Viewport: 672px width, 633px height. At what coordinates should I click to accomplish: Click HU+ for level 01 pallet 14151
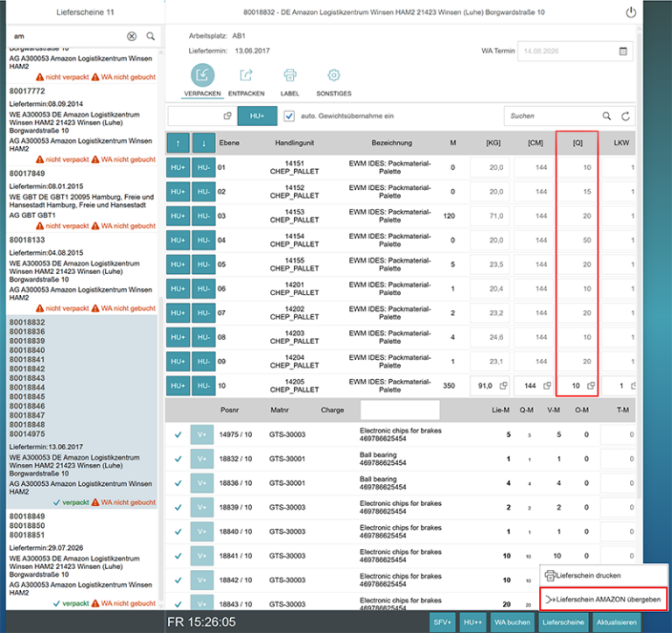tap(178, 167)
